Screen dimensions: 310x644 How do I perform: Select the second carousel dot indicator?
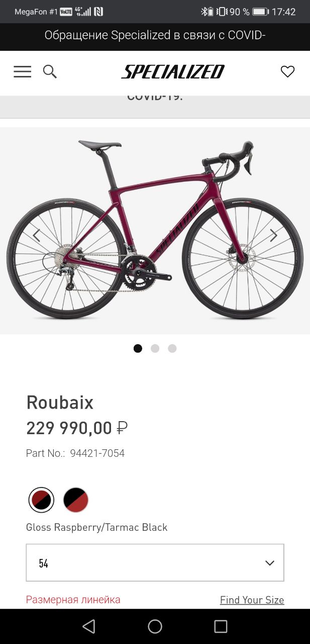click(155, 348)
